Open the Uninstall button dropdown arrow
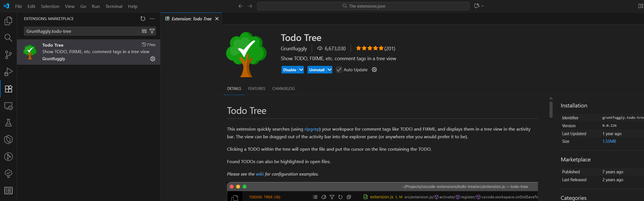Screen dimensions: 644x201 pos(329,70)
